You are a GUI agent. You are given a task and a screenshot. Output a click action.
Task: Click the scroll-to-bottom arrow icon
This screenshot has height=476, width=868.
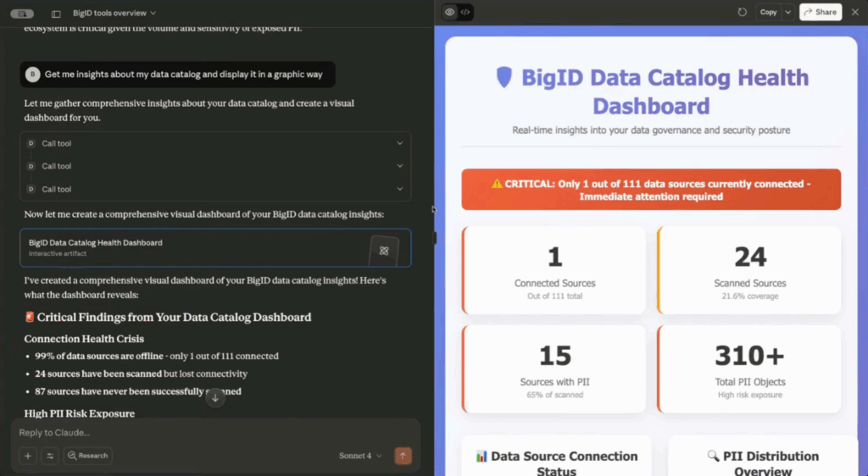point(215,397)
